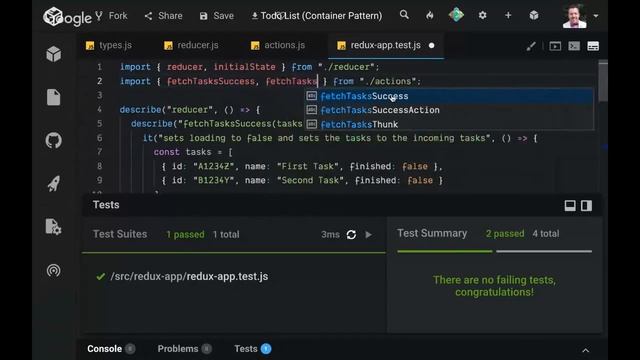Open live broadcast icon in sidebar
Screen dimensions: 640x360
coord(53,270)
